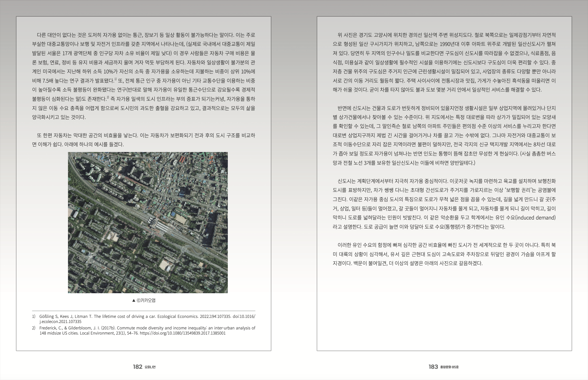Click the '(induced demand)' term
588x380 pixels.
535,218
